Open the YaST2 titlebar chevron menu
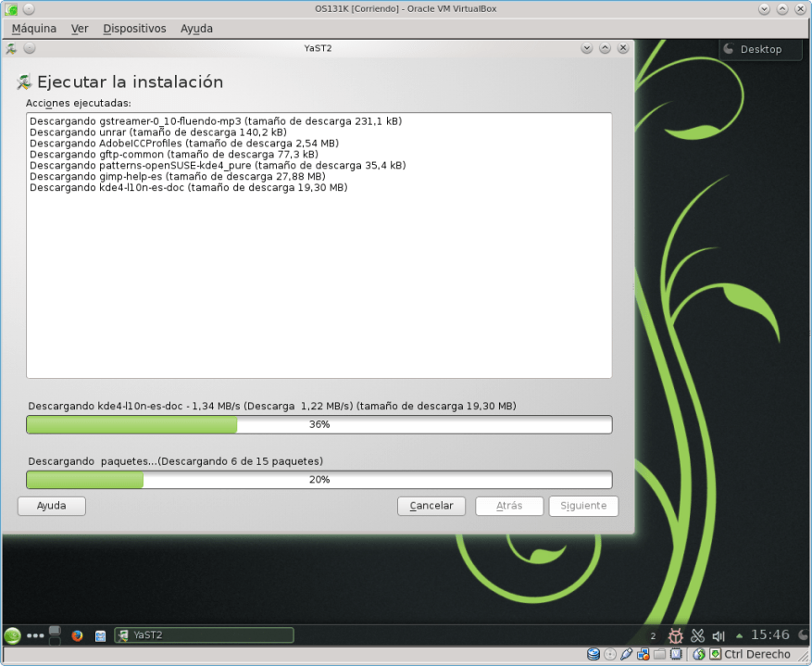 click(587, 47)
